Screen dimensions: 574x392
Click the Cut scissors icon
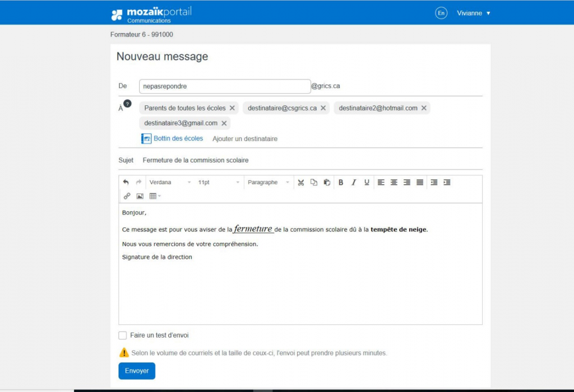point(301,182)
